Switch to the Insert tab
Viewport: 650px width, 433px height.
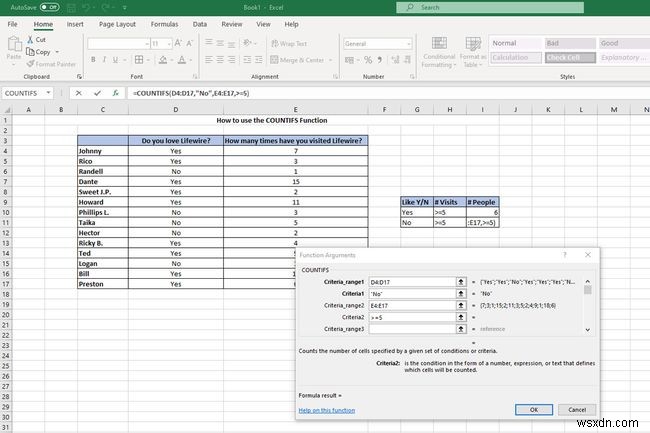point(75,24)
